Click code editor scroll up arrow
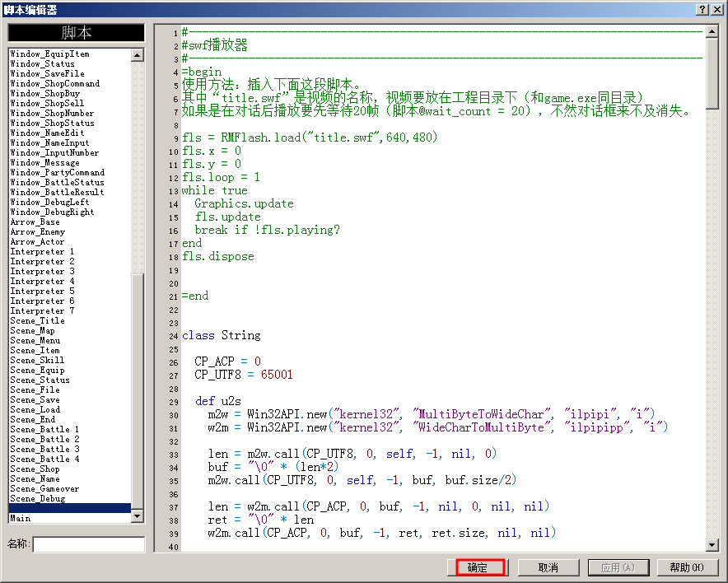 (712, 31)
